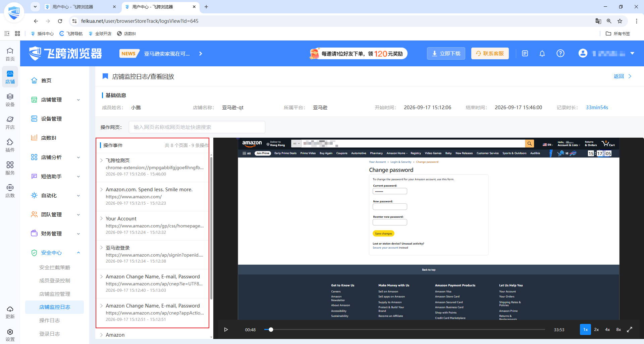644x344 pixels.
Task: Click the apps grid icon in bookmarks bar
Action: pos(17,33)
